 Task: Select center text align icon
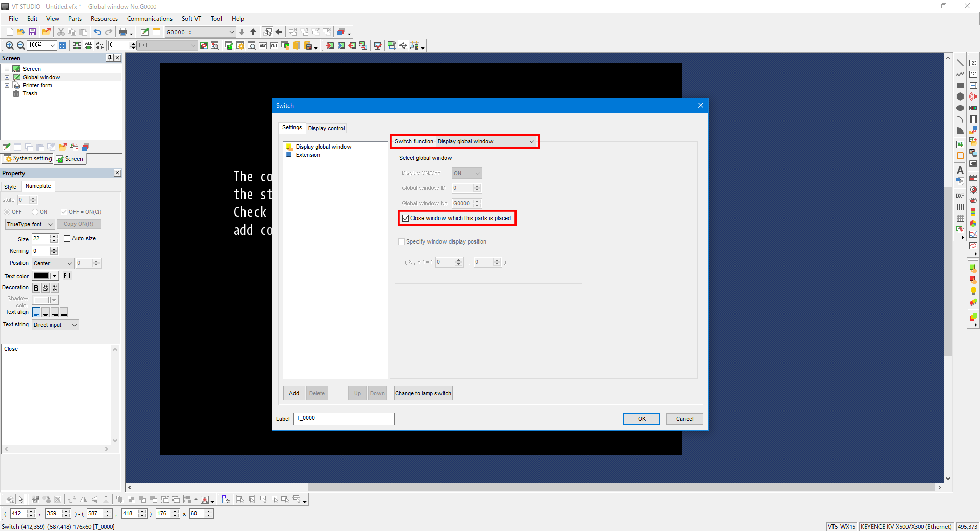[45, 312]
